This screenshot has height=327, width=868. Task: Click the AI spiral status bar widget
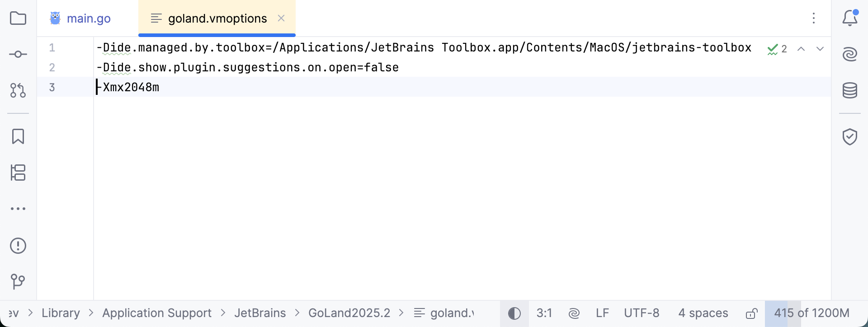point(574,313)
